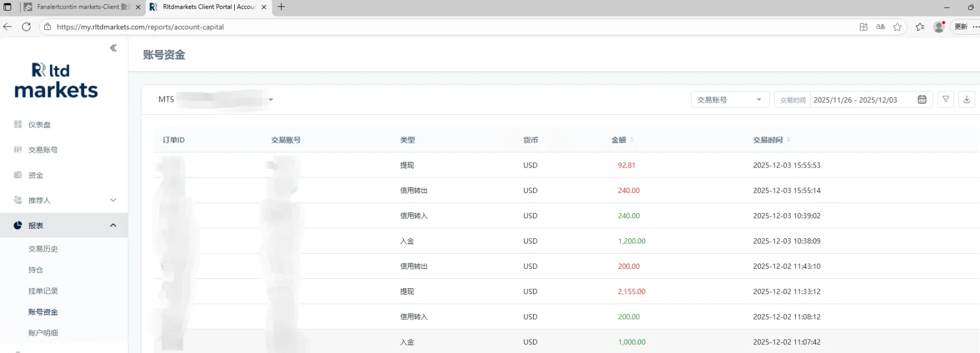
Task: Open the favorites list icon
Action: tap(920, 26)
